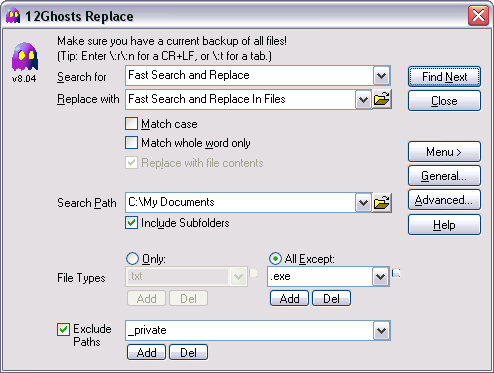Screen dimensions: 494x373
Task: Click the purple ghost logo above v8.04
Action: click(25, 57)
